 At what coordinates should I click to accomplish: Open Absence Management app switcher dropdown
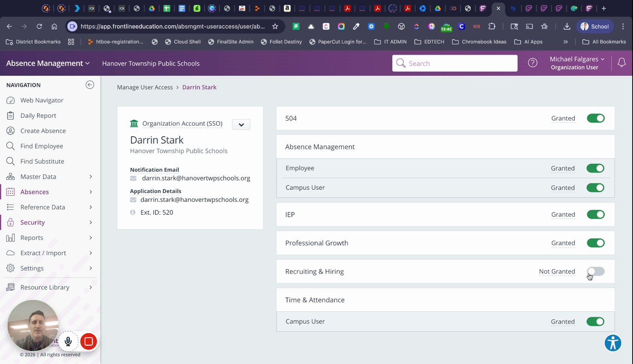tap(48, 63)
